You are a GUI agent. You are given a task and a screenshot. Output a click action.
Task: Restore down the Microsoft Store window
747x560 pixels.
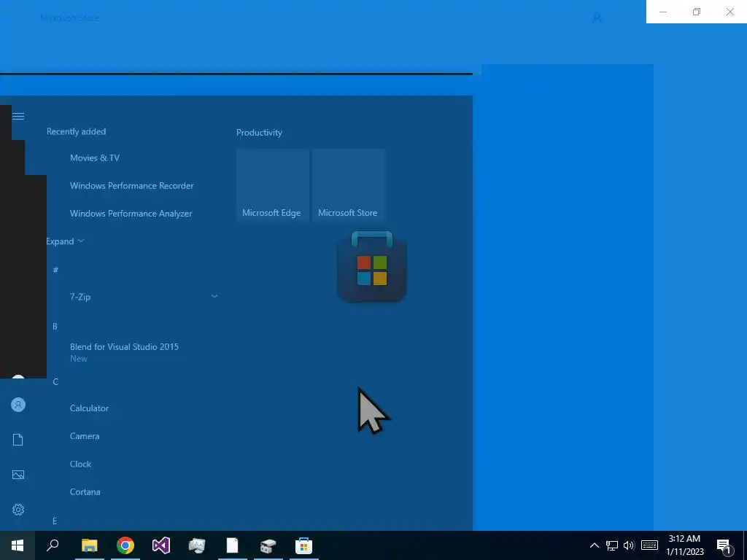click(x=697, y=12)
